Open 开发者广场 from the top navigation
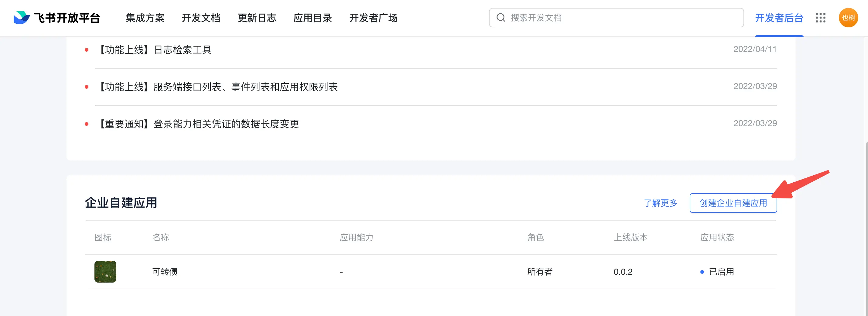The width and height of the screenshot is (868, 316). point(373,18)
